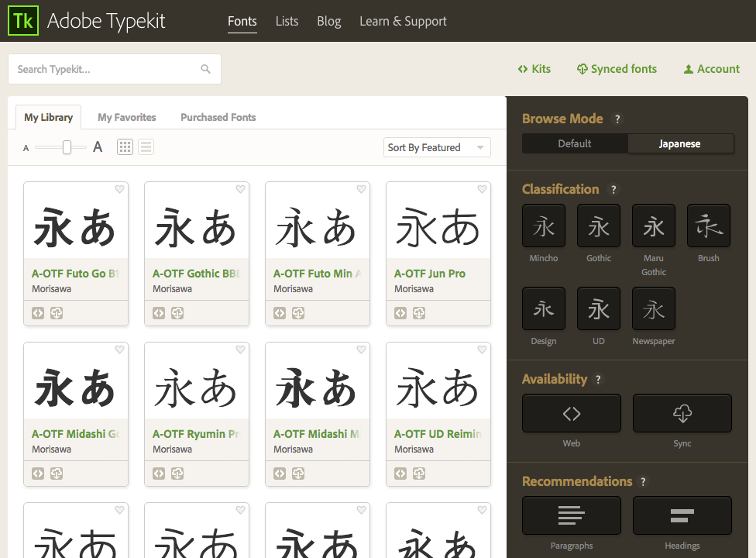This screenshot has width=756, height=558.
Task: Switch to grid view layout
Action: (125, 146)
